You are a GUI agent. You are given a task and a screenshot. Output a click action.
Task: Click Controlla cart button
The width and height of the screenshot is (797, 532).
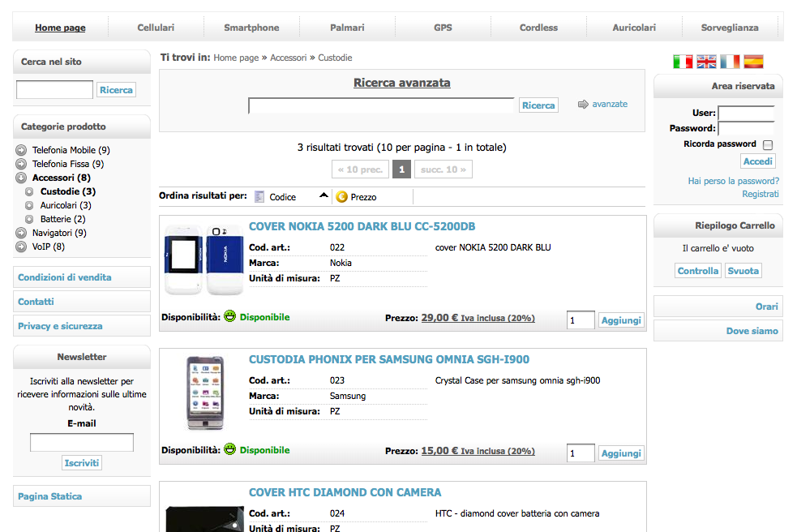698,271
